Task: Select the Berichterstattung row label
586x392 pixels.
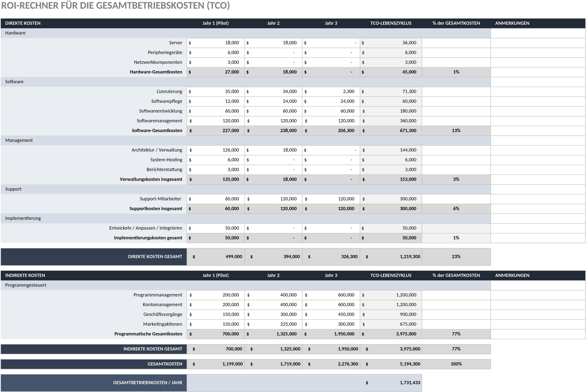Action: coord(164,170)
